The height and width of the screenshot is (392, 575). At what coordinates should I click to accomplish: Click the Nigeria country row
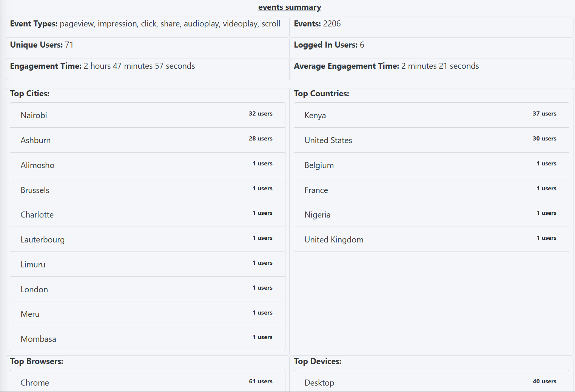[x=431, y=215]
